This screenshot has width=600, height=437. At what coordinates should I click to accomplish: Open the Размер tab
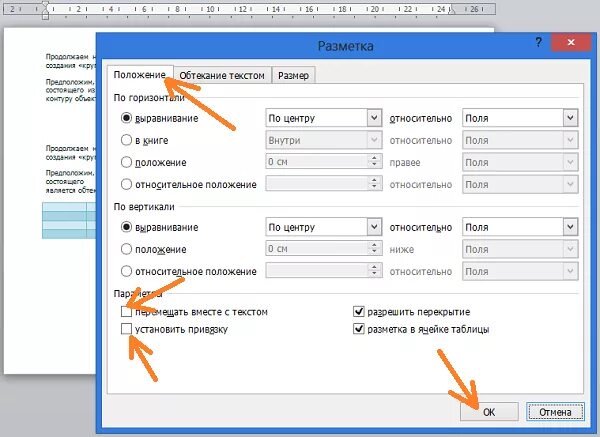pos(293,75)
